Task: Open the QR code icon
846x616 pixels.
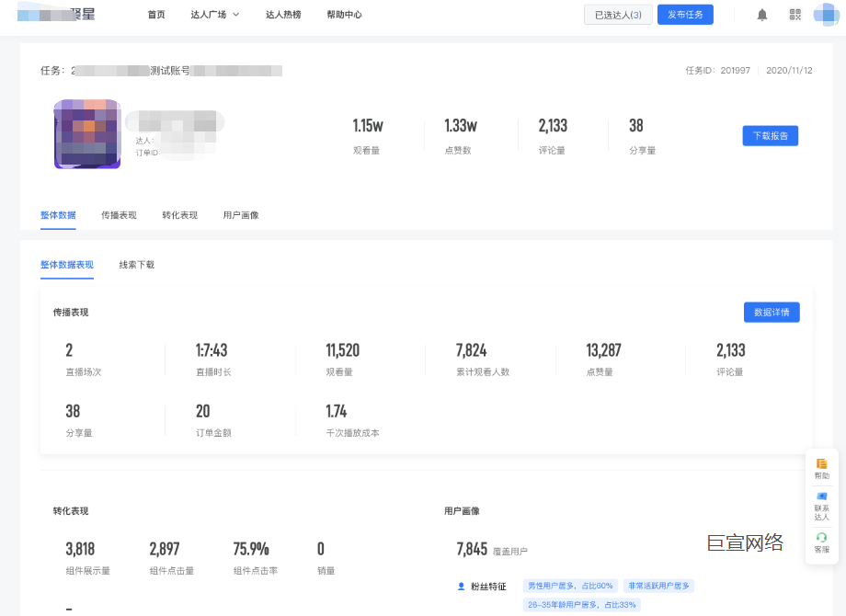Action: pyautogui.click(x=795, y=15)
